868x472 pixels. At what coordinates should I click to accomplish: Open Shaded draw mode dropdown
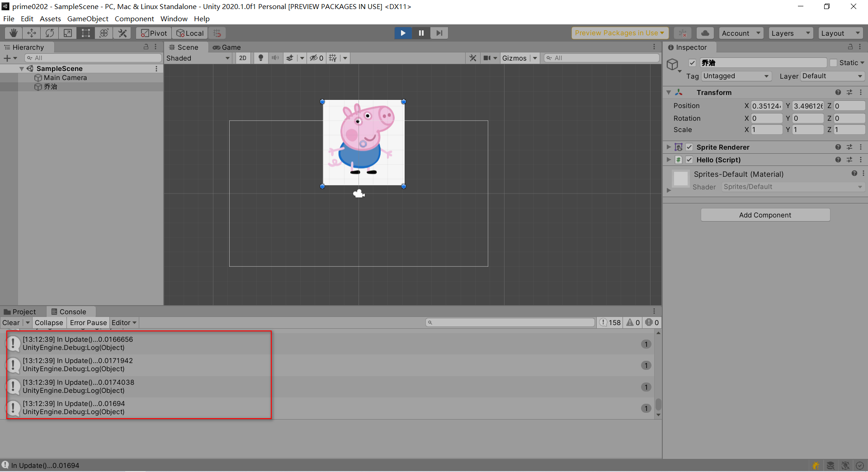(x=198, y=58)
